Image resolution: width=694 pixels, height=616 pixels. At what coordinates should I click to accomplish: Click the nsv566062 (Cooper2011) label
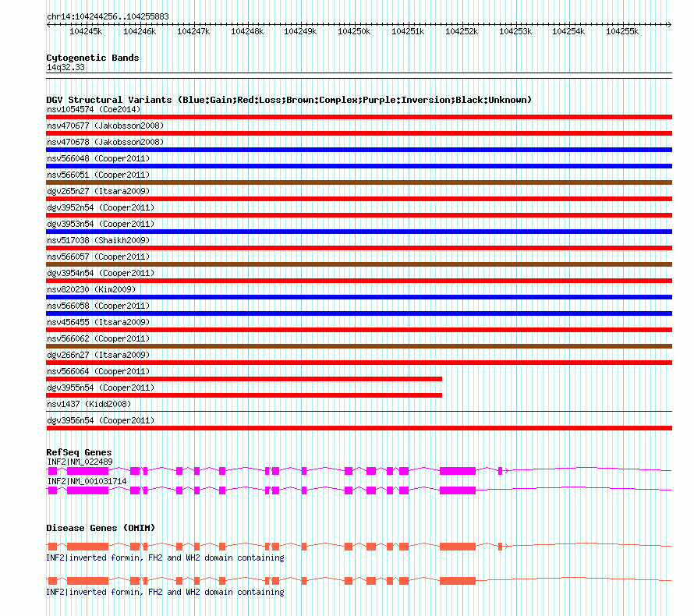point(98,338)
